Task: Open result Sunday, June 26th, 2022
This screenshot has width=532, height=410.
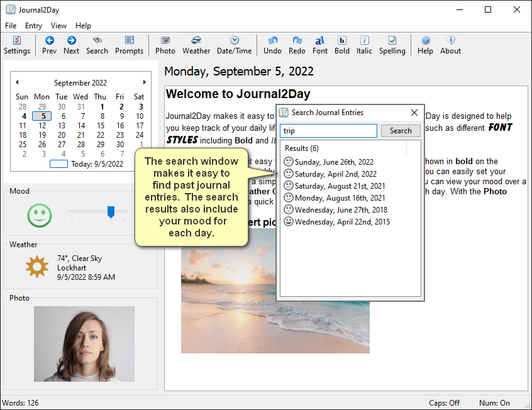Action: tap(334, 162)
